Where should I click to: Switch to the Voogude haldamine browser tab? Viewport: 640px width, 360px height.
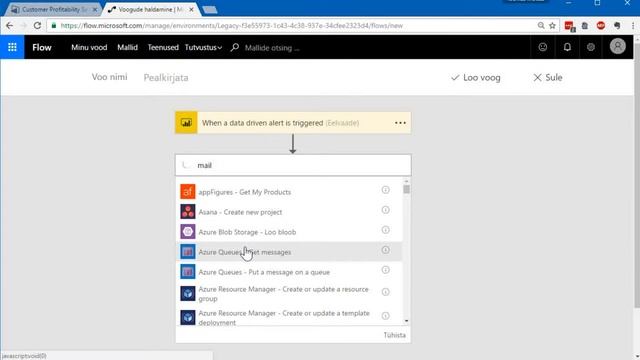pyautogui.click(x=150, y=9)
